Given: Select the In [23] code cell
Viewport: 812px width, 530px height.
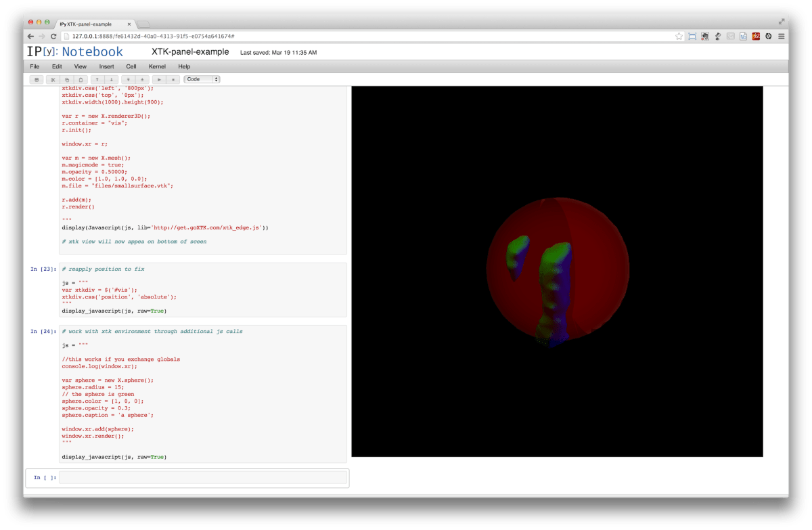Looking at the screenshot, I should [x=203, y=290].
